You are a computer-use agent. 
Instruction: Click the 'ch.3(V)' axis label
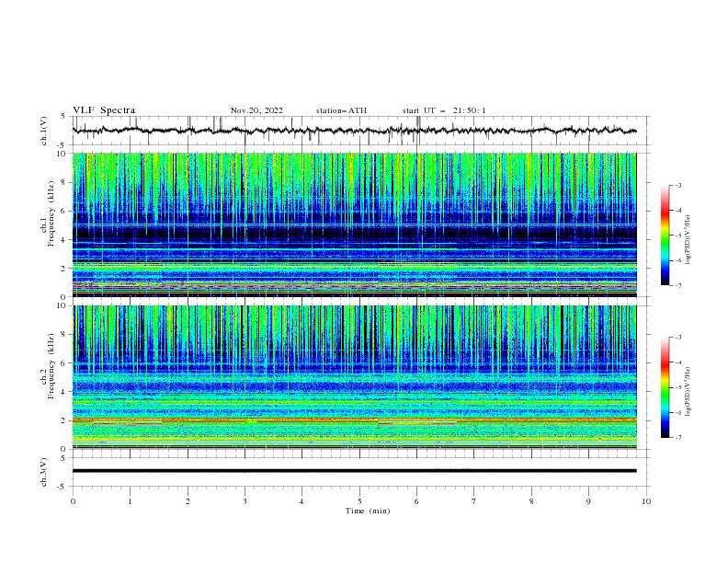click(x=44, y=472)
